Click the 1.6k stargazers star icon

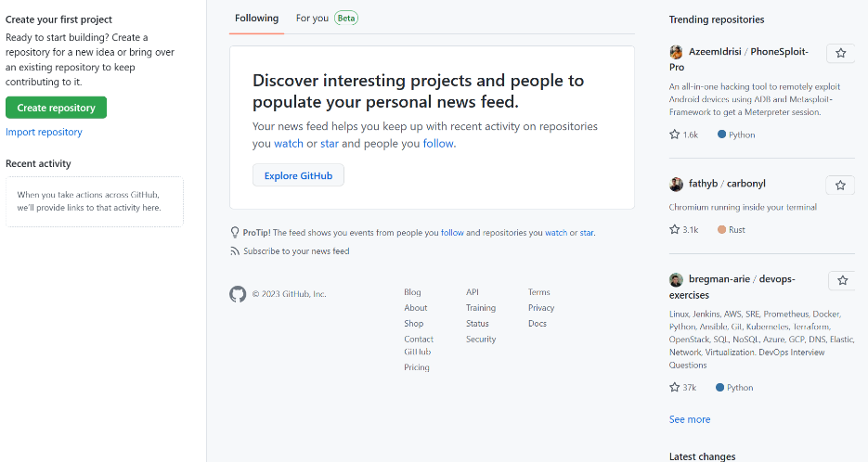[x=675, y=135]
